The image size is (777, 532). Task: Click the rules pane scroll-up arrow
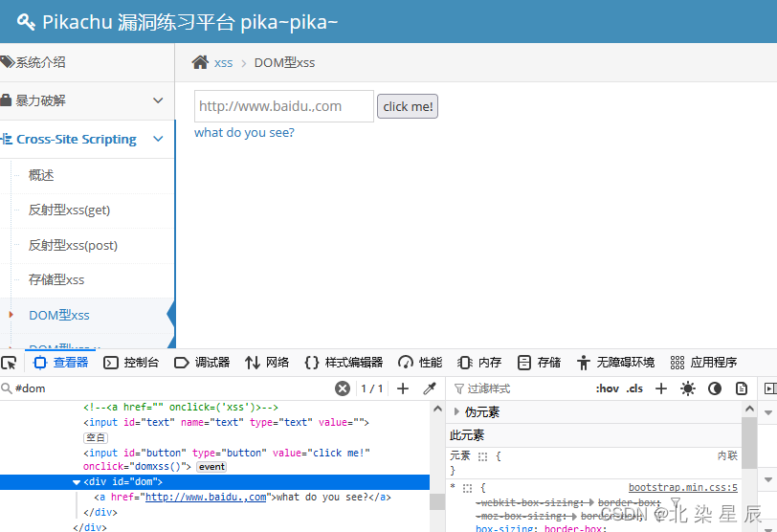pyautogui.click(x=750, y=410)
